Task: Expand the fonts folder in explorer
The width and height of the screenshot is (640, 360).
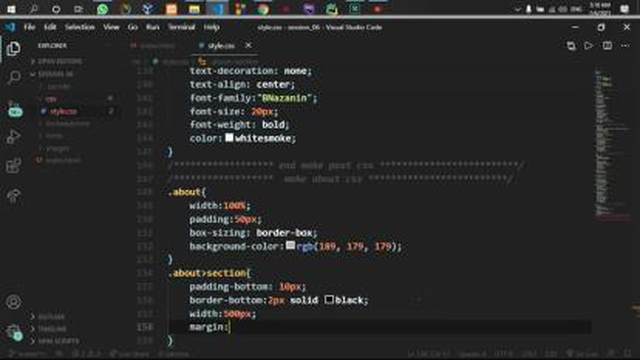Action: point(54,136)
